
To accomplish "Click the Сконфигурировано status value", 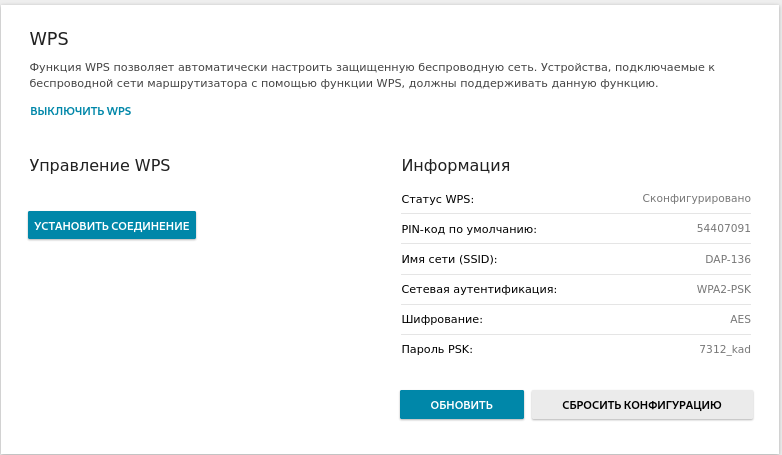I will coord(696,199).
